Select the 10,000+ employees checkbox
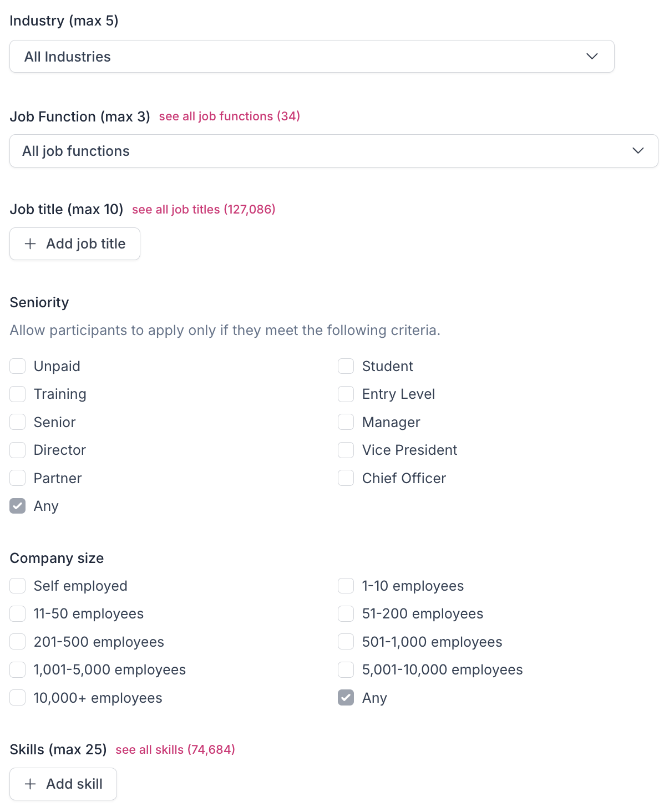 (x=18, y=698)
